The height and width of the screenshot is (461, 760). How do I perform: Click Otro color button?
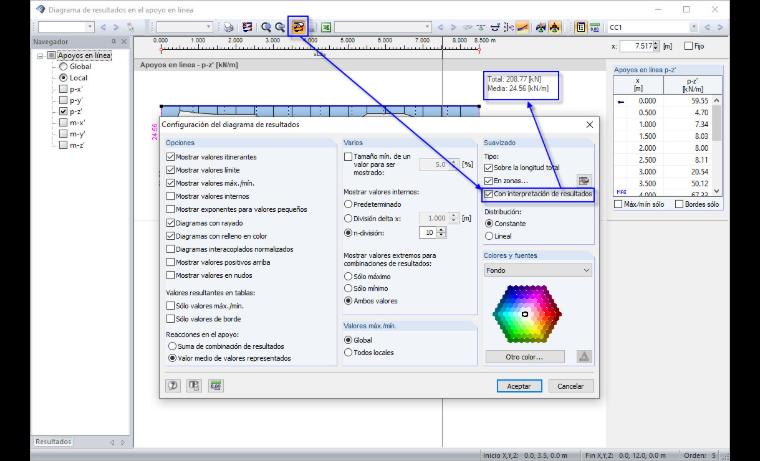coord(524,357)
